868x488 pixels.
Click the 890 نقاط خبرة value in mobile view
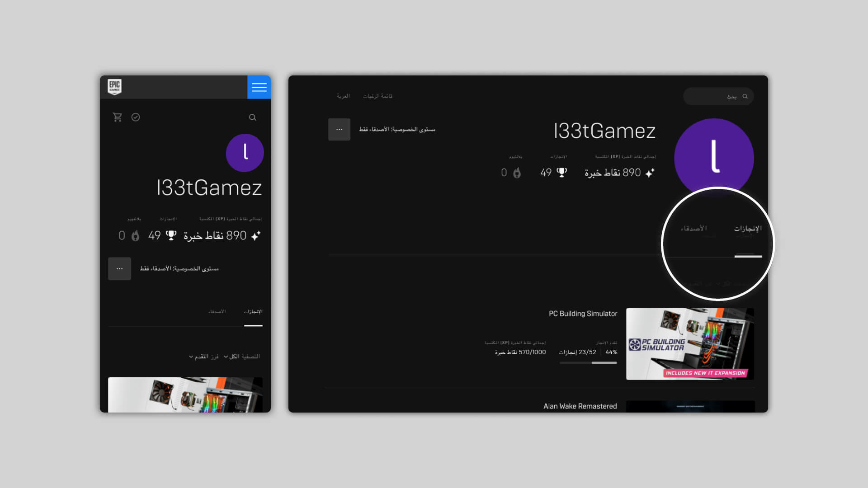tap(215, 236)
